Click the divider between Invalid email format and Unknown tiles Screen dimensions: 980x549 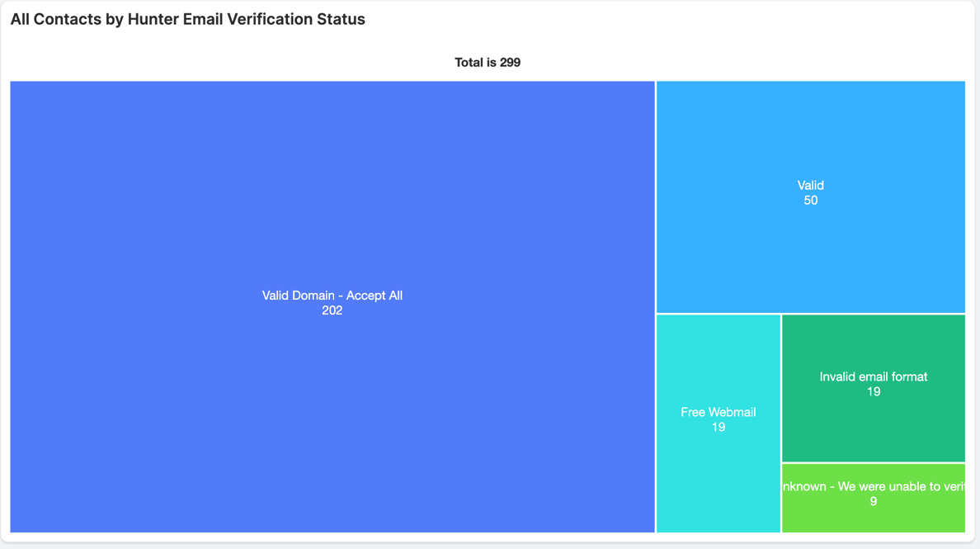pos(873,463)
